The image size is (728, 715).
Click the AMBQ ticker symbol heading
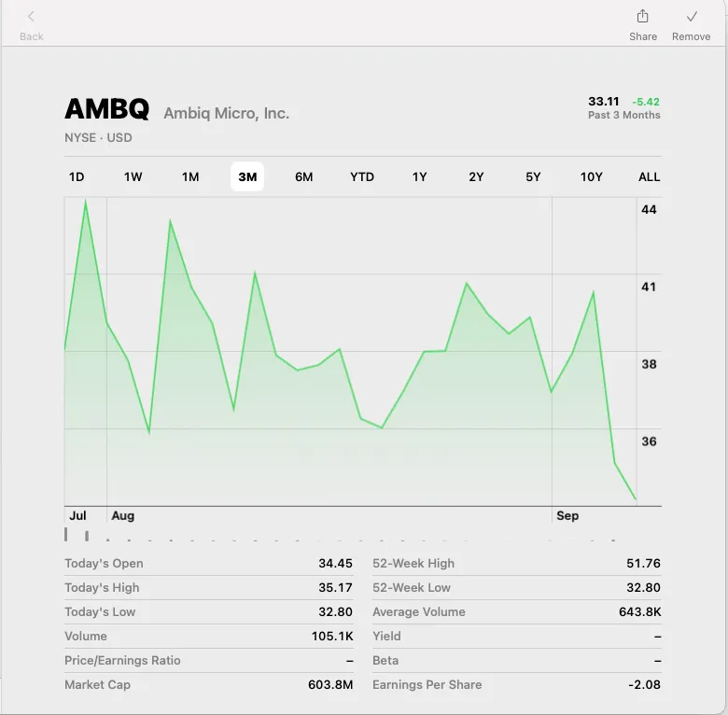[106, 109]
